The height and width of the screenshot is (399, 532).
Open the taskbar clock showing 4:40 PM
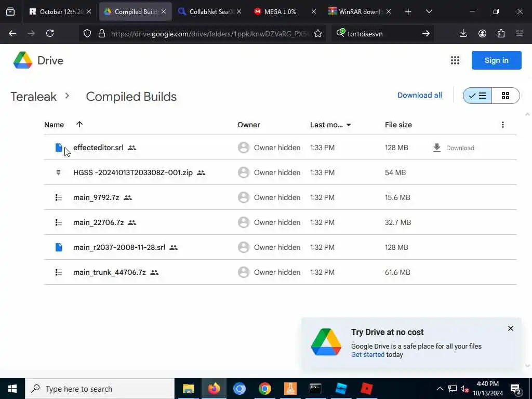point(487,389)
